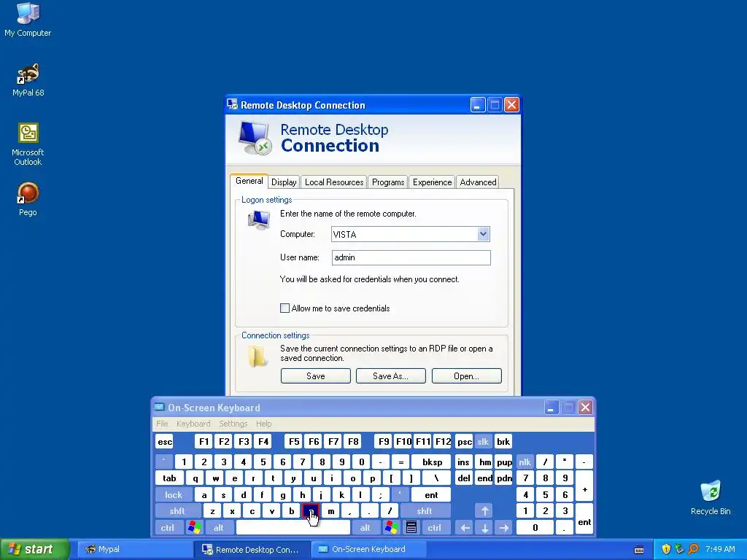Toggle the right shft key

click(x=425, y=511)
